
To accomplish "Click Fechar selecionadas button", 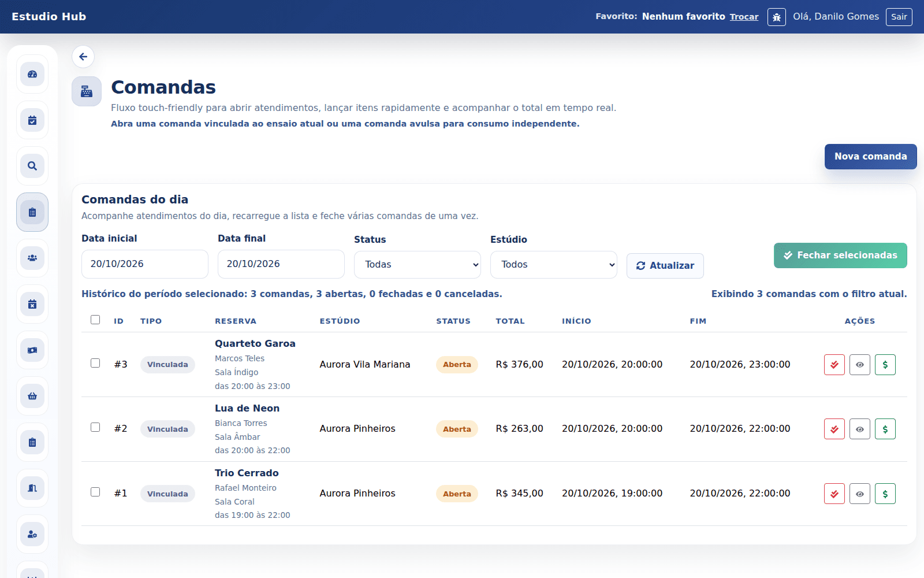I will coord(840,255).
